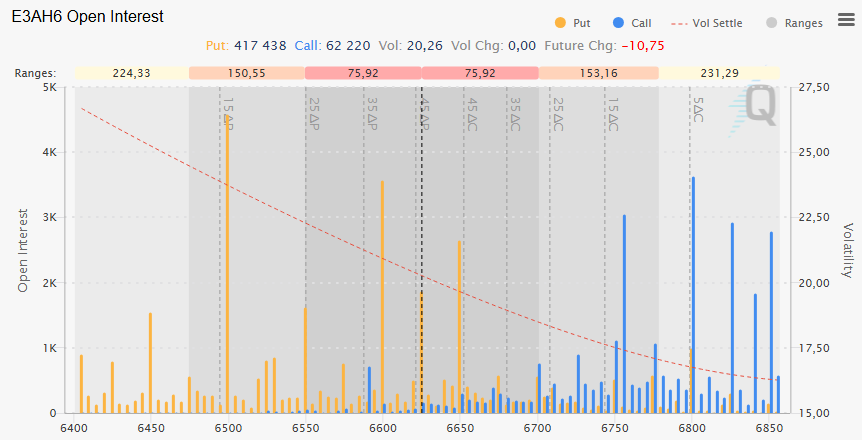Click the red dashed Vol Settle icon
The height and width of the screenshot is (440, 862).
(678, 23)
